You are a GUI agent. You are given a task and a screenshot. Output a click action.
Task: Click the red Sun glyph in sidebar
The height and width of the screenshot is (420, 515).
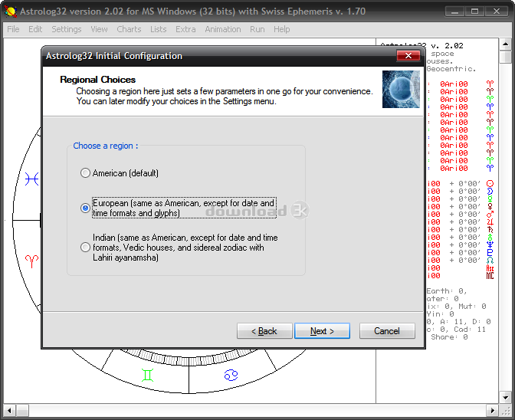point(490,184)
